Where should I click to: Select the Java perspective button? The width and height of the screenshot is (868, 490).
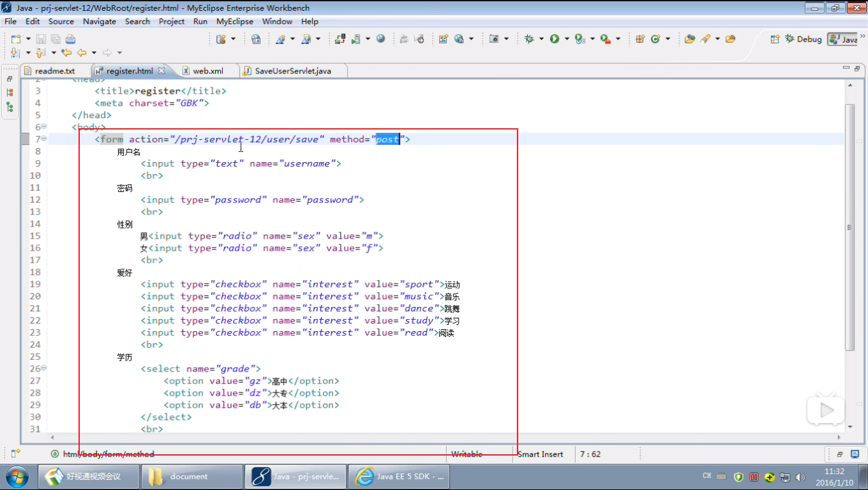point(843,39)
